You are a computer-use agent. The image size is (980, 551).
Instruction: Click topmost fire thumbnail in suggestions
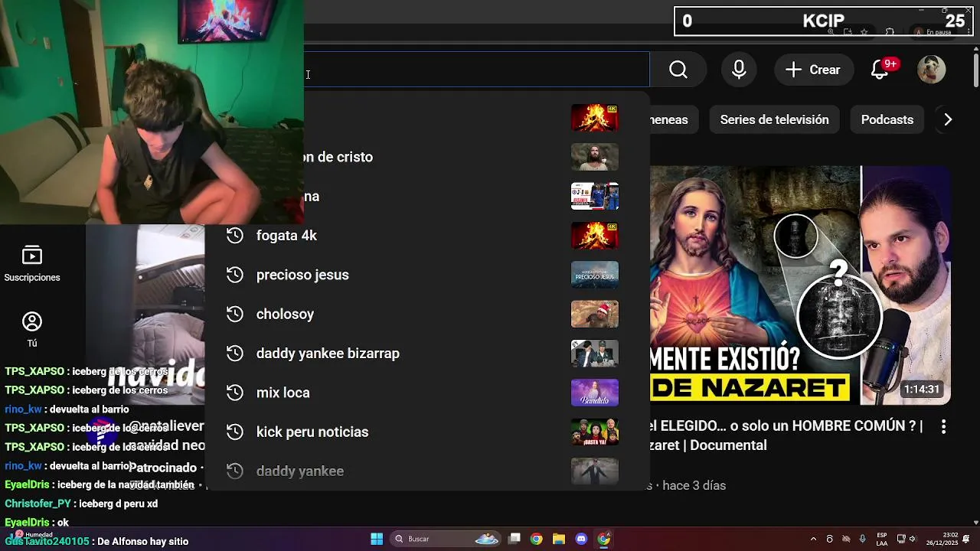click(x=595, y=118)
